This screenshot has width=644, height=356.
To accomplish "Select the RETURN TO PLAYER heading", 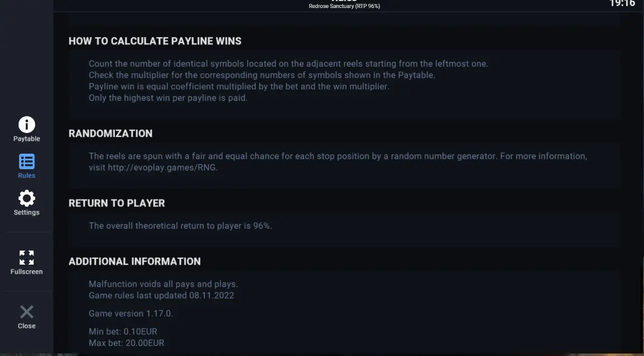I will [117, 203].
